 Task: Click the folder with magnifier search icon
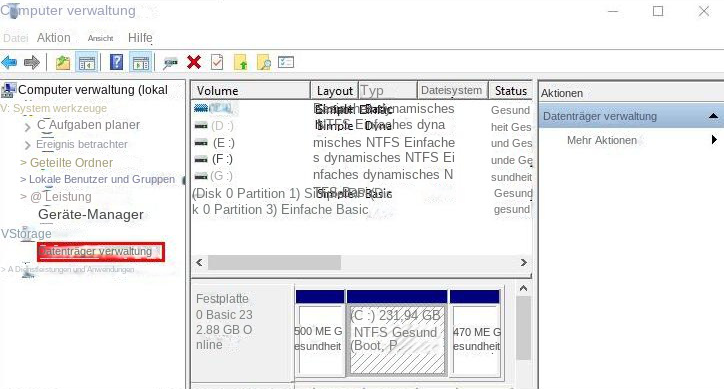click(264, 62)
